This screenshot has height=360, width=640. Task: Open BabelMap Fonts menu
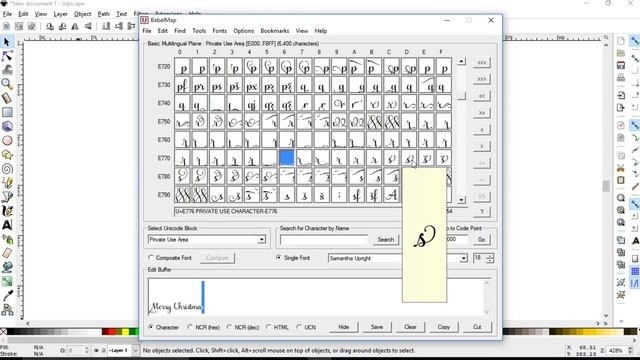point(219,31)
